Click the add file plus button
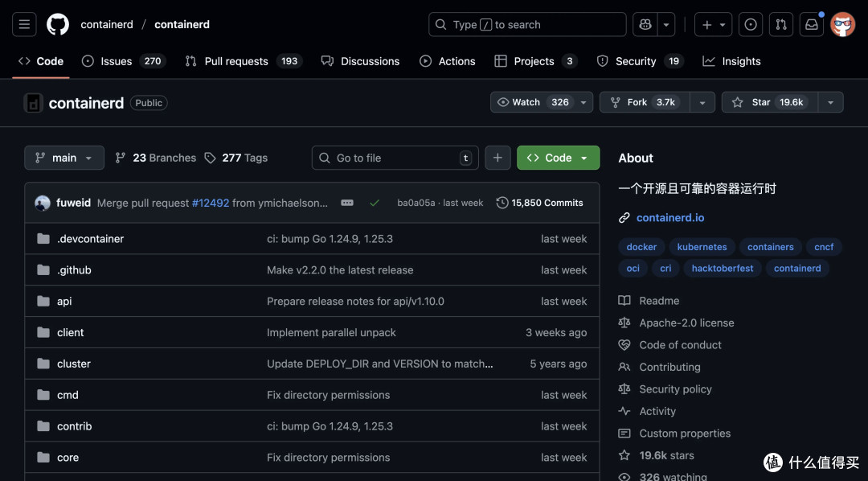Image resolution: width=868 pixels, height=481 pixels. coord(497,158)
